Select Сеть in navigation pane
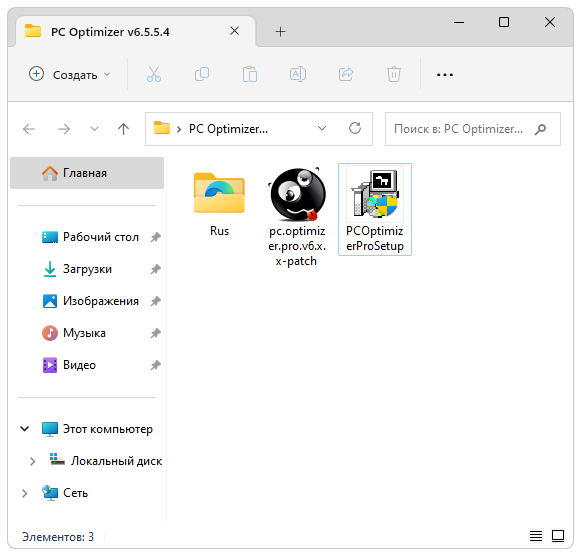 65,493
